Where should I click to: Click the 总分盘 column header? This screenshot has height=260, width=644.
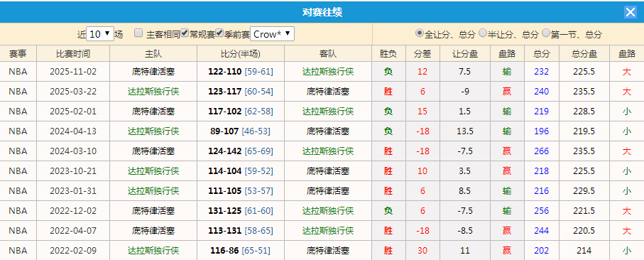(x=584, y=53)
